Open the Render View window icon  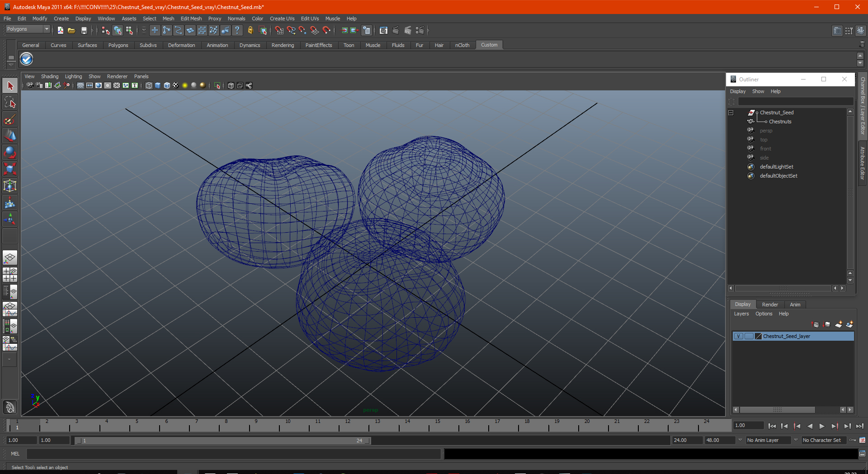[x=383, y=30]
